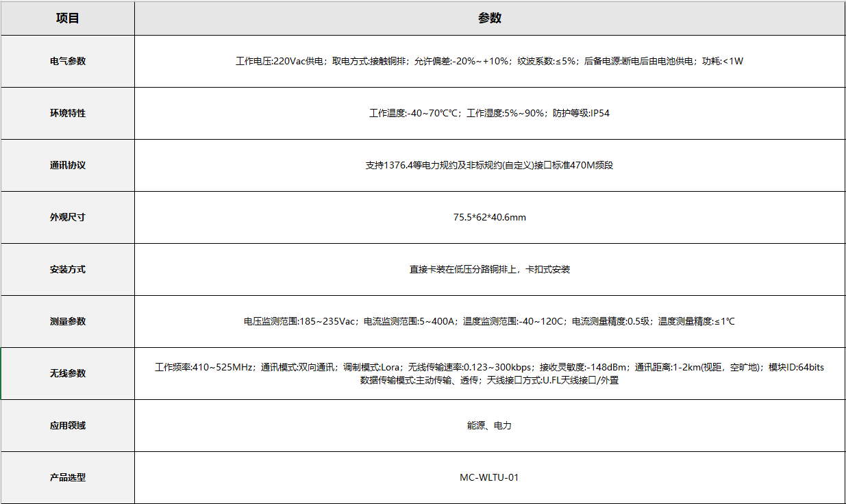Click the cell mentioning 1376.4等电力规约

tap(489, 165)
